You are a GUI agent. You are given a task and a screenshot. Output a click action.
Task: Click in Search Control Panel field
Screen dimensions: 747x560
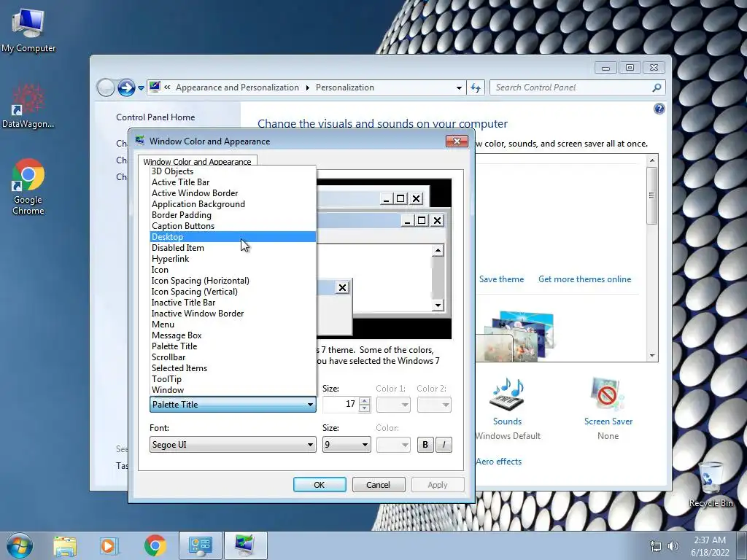click(x=572, y=87)
